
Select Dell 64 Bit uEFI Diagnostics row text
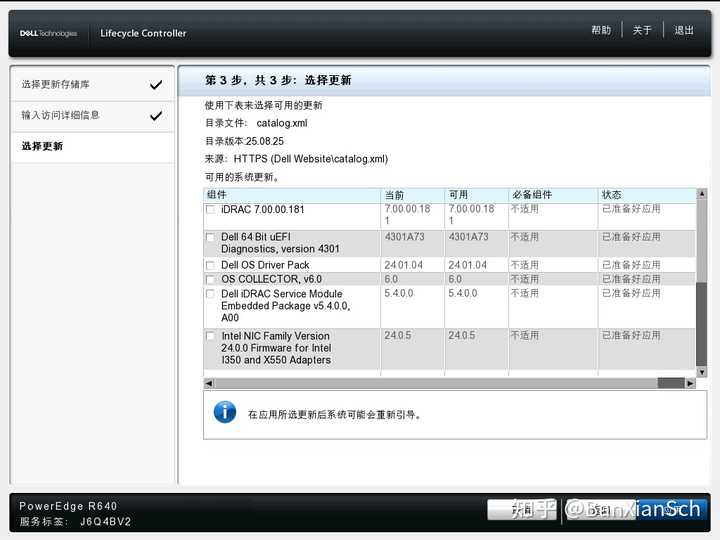coord(280,243)
